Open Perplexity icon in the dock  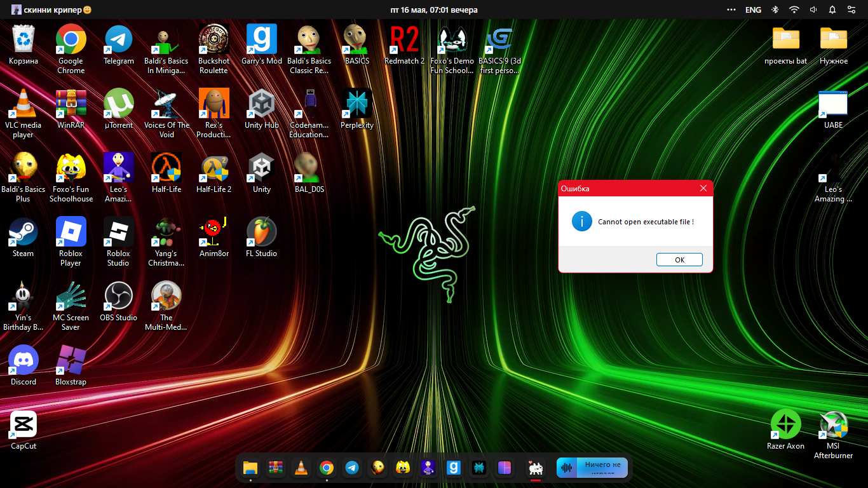(479, 468)
